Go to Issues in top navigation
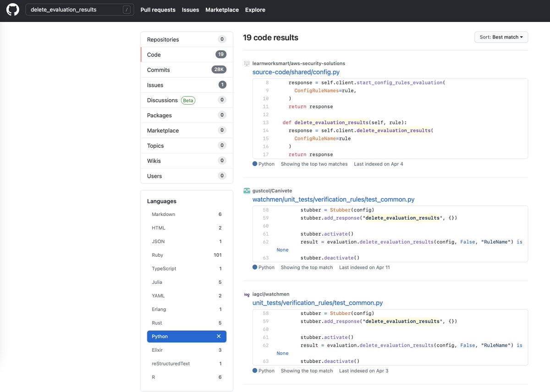 pos(190,10)
